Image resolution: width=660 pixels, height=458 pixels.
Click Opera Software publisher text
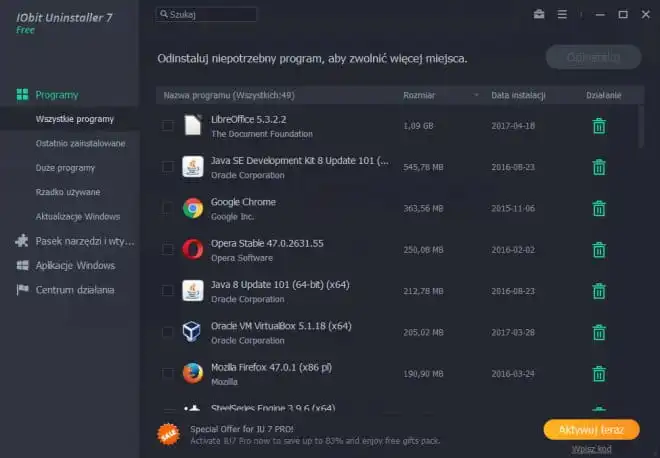242,258
